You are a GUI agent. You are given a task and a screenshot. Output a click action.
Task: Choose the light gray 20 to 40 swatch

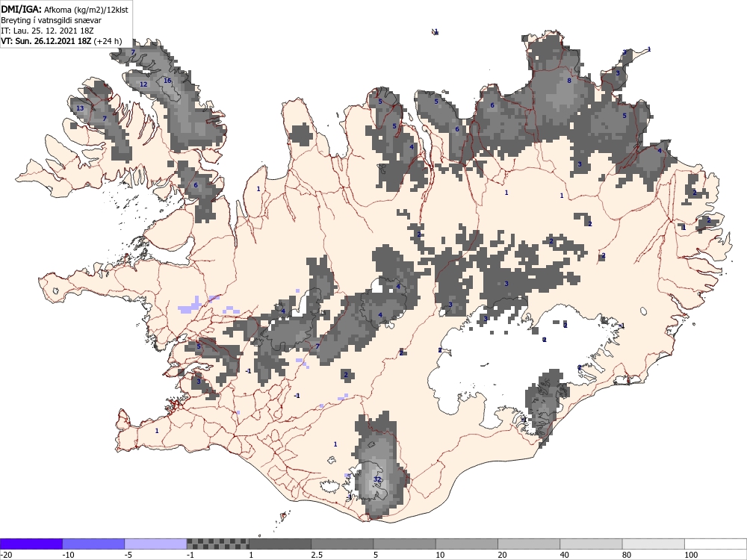529,544
